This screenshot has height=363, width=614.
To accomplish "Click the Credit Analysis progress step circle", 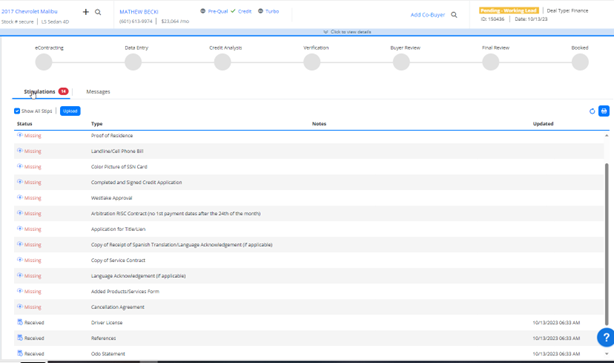I will click(x=222, y=62).
